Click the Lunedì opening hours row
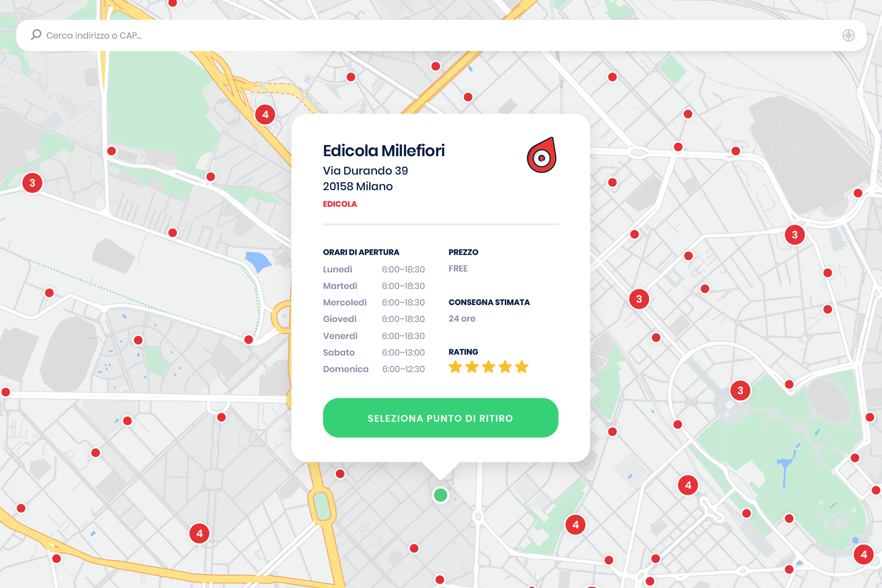This screenshot has width=882, height=588. click(x=373, y=269)
